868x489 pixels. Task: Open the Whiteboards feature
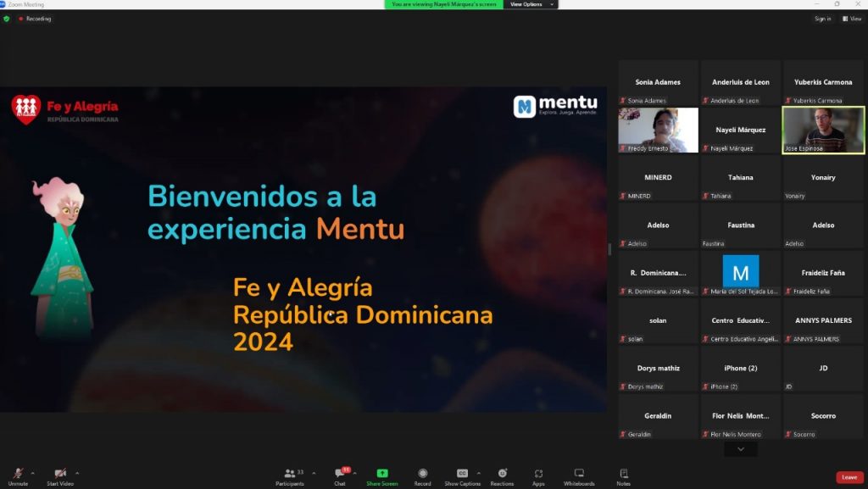[x=578, y=475]
